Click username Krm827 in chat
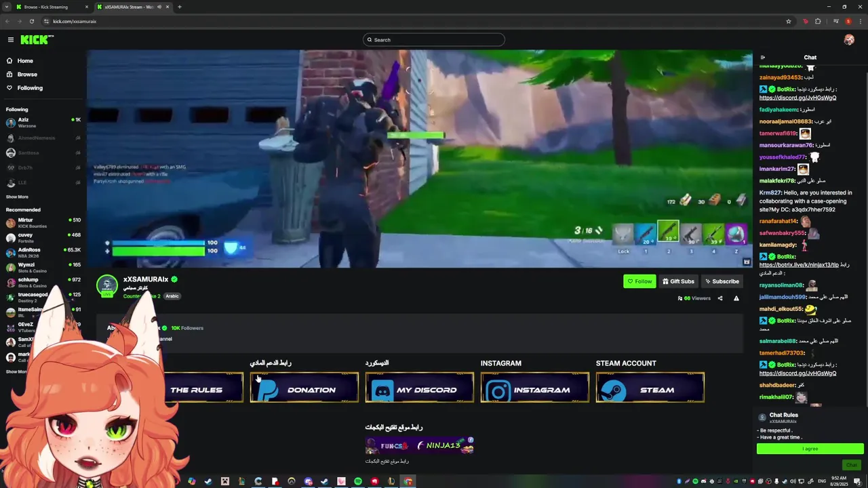The height and width of the screenshot is (488, 868). [x=770, y=192]
